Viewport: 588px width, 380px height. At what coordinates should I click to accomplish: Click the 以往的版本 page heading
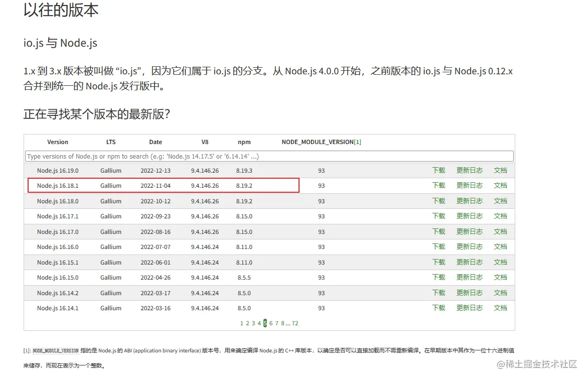click(61, 10)
